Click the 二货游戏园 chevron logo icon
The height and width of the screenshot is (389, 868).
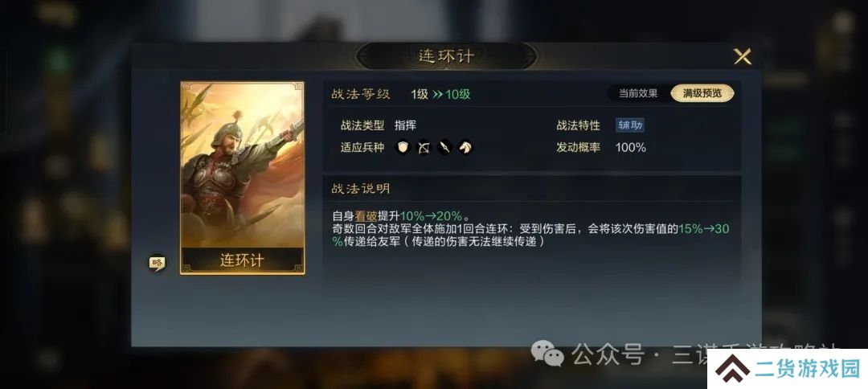point(731,369)
